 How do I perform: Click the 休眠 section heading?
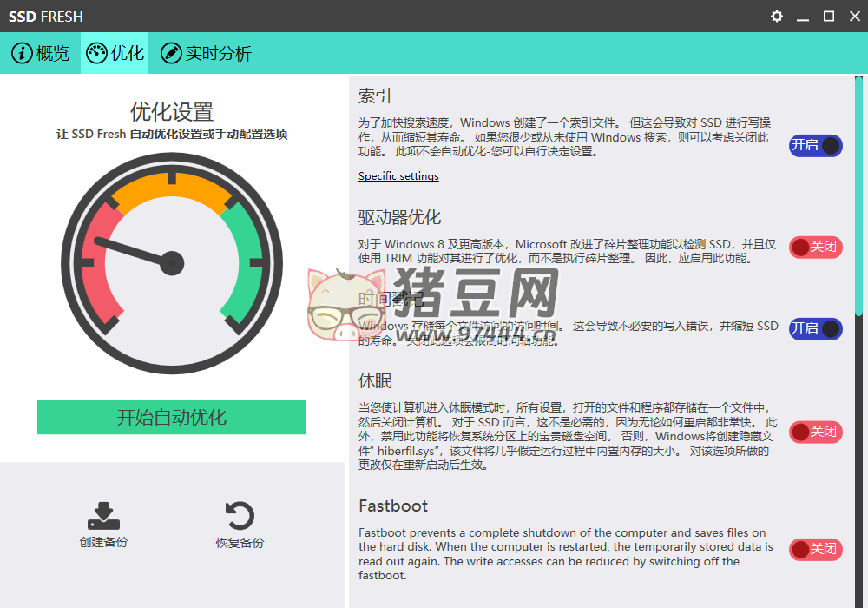click(375, 380)
